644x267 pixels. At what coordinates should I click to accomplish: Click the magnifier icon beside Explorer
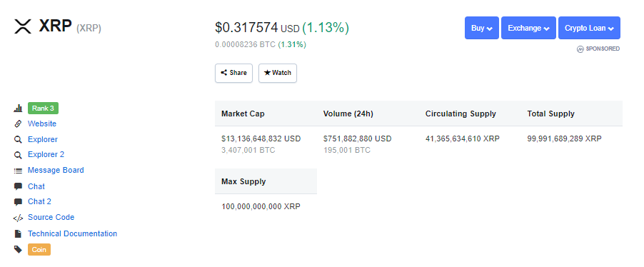tap(18, 140)
